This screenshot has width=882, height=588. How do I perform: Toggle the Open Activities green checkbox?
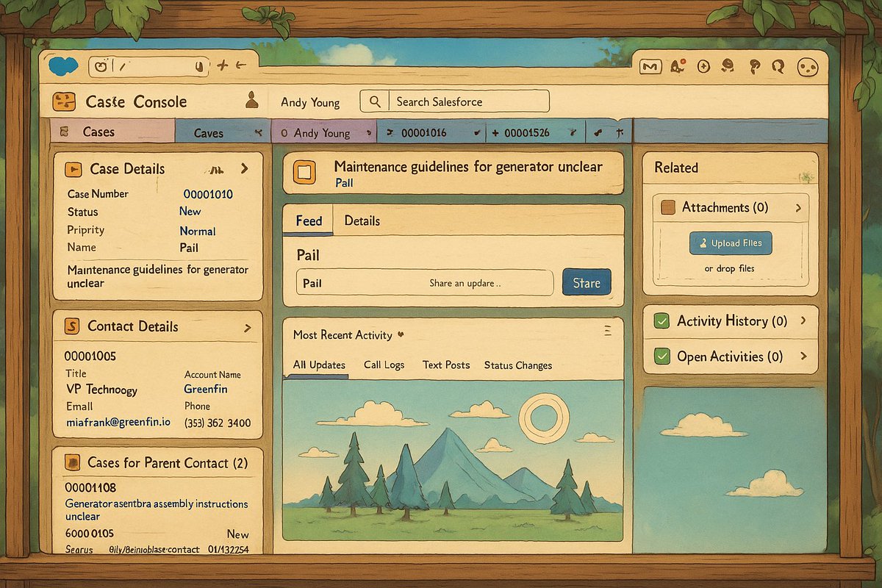[661, 357]
